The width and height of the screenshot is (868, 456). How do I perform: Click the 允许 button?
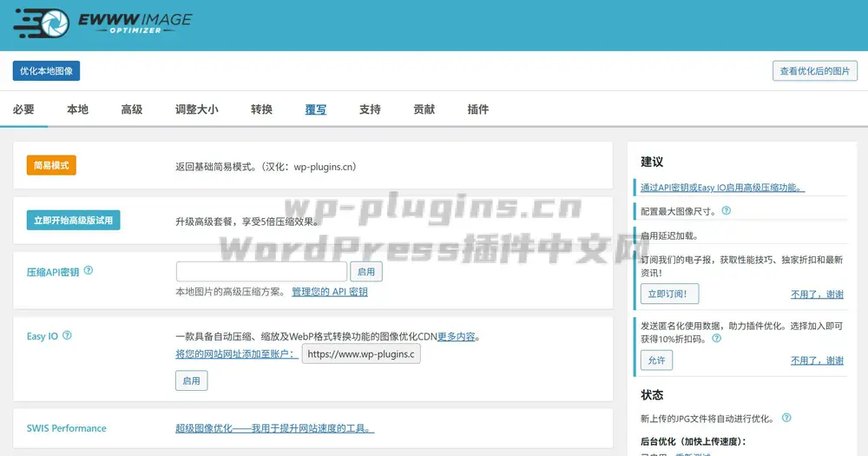tap(656, 360)
